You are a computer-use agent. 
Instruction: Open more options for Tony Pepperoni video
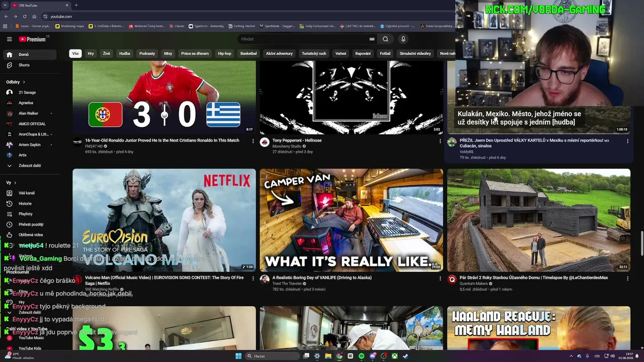click(440, 141)
